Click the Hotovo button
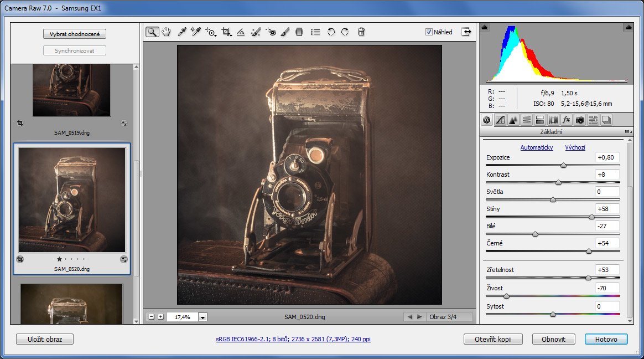 click(606, 339)
